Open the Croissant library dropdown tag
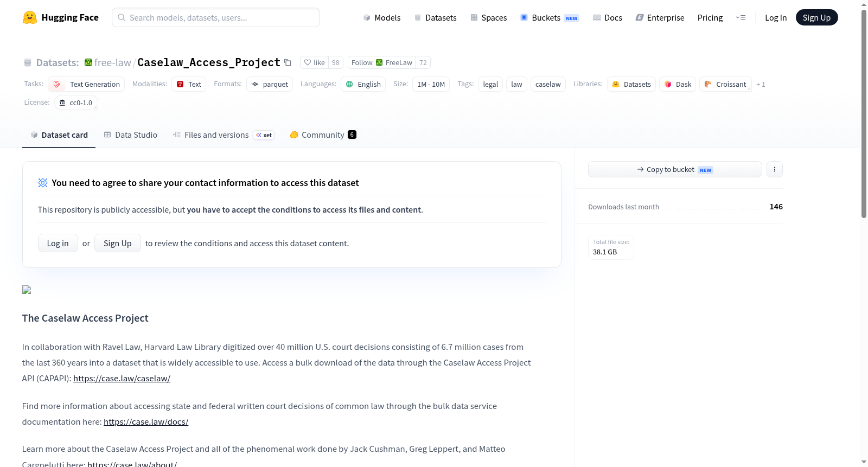Image resolution: width=868 pixels, height=467 pixels. click(x=725, y=84)
